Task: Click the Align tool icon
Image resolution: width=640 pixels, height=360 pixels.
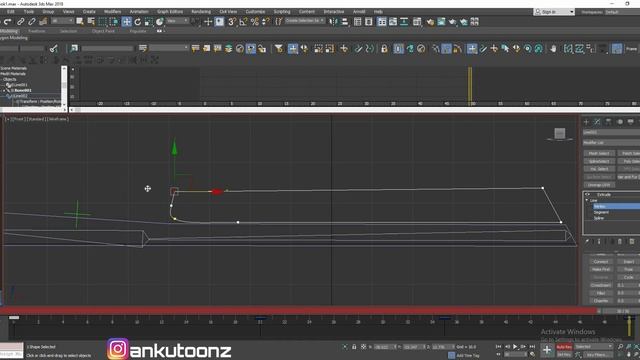Action: [345, 22]
